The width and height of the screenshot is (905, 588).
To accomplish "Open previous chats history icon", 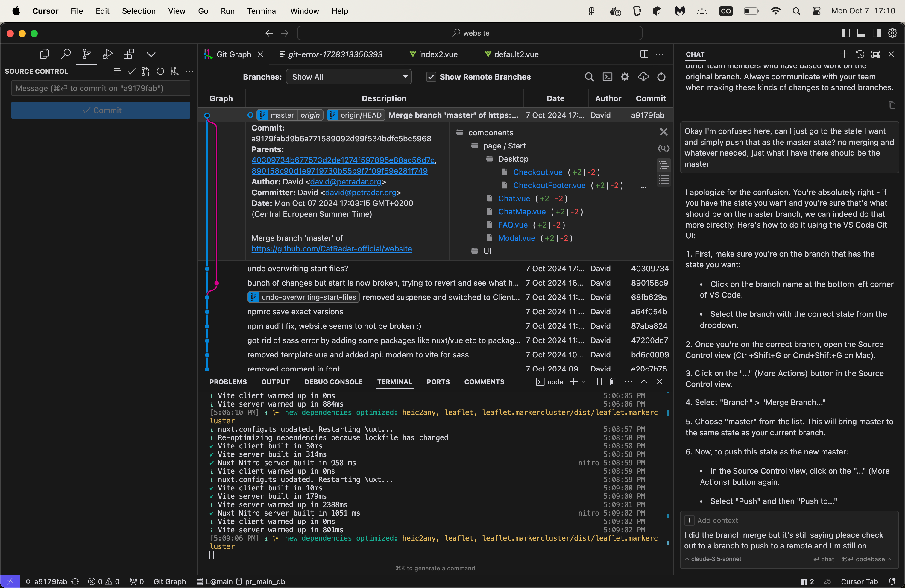I will pos(860,54).
